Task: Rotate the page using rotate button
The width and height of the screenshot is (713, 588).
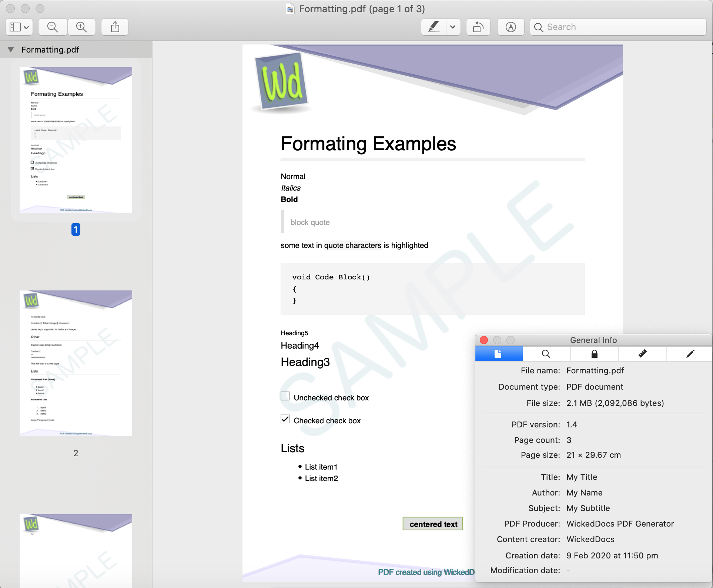Action: 478,27
